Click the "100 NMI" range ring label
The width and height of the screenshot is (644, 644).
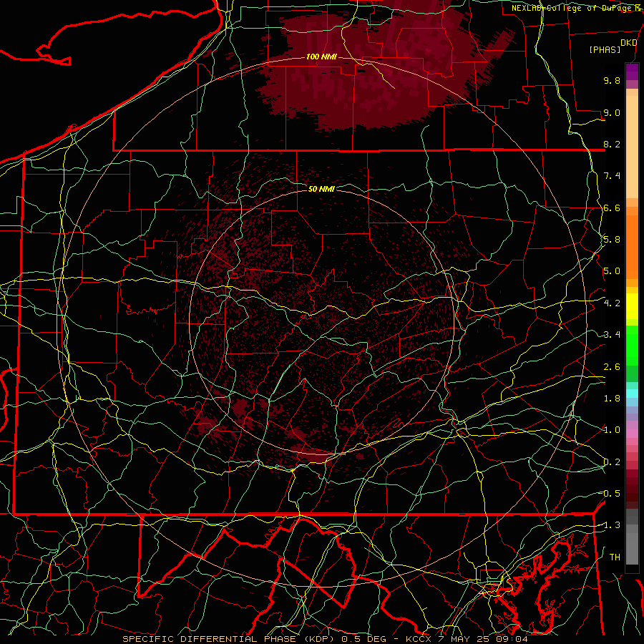tap(321, 57)
